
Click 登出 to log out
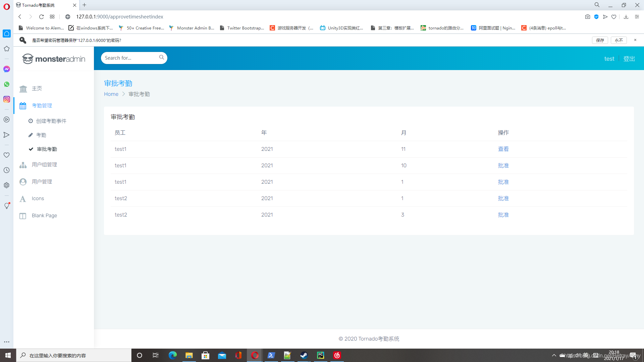point(629,59)
